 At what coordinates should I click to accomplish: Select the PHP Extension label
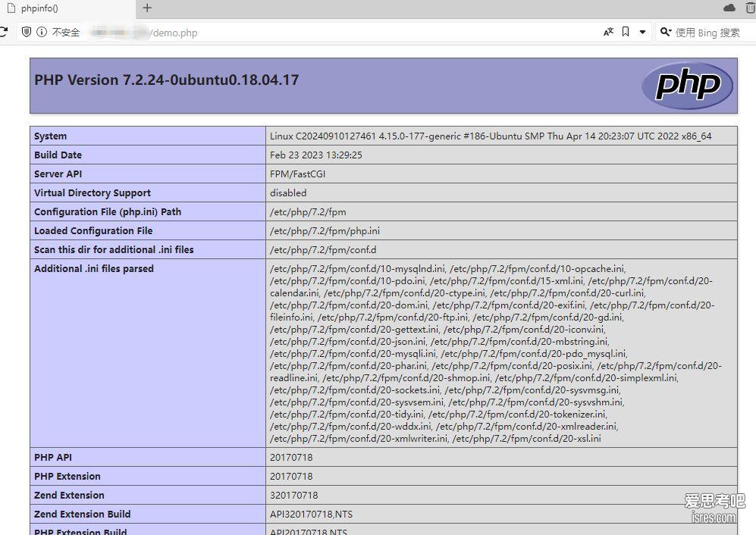coord(67,476)
